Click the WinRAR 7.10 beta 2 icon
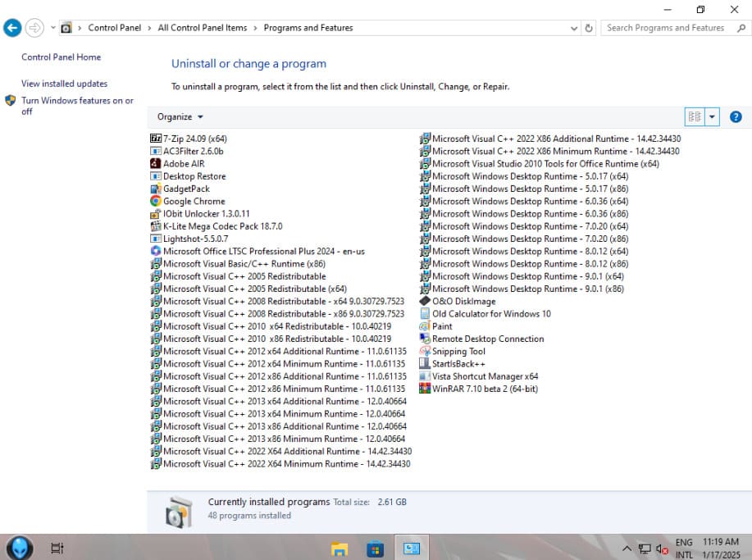The height and width of the screenshot is (560, 752). coord(425,389)
